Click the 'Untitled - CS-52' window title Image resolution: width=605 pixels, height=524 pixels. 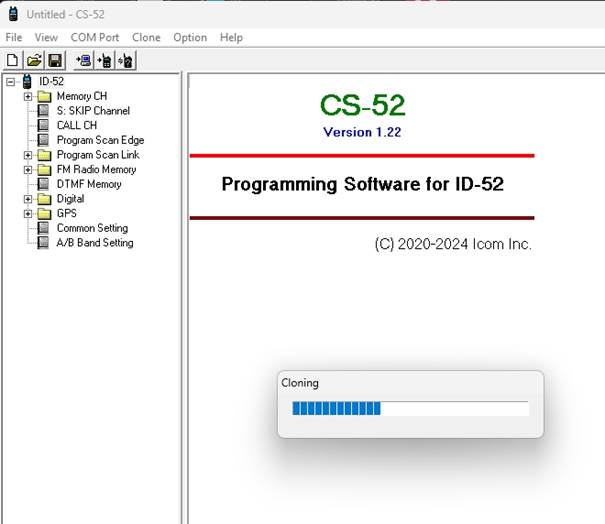(x=66, y=15)
